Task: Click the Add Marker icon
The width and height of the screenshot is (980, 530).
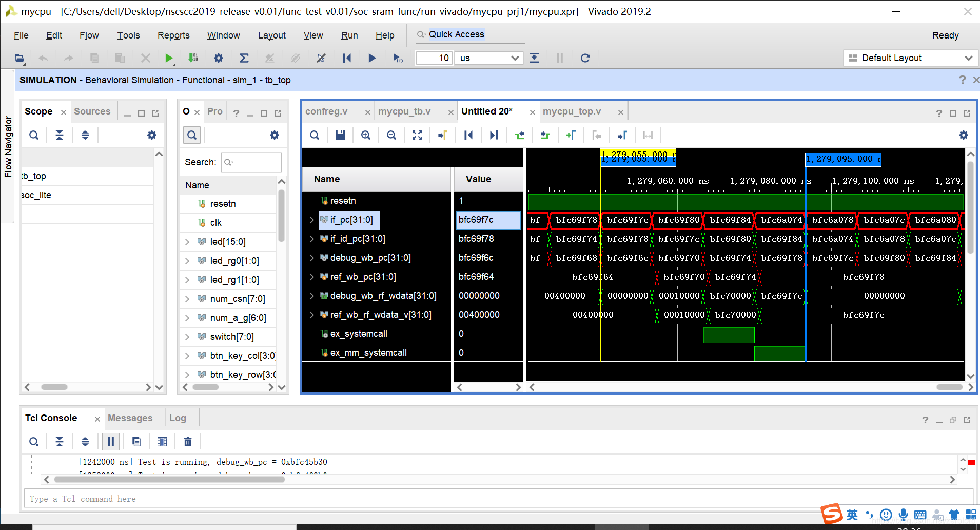Action: pyautogui.click(x=571, y=135)
